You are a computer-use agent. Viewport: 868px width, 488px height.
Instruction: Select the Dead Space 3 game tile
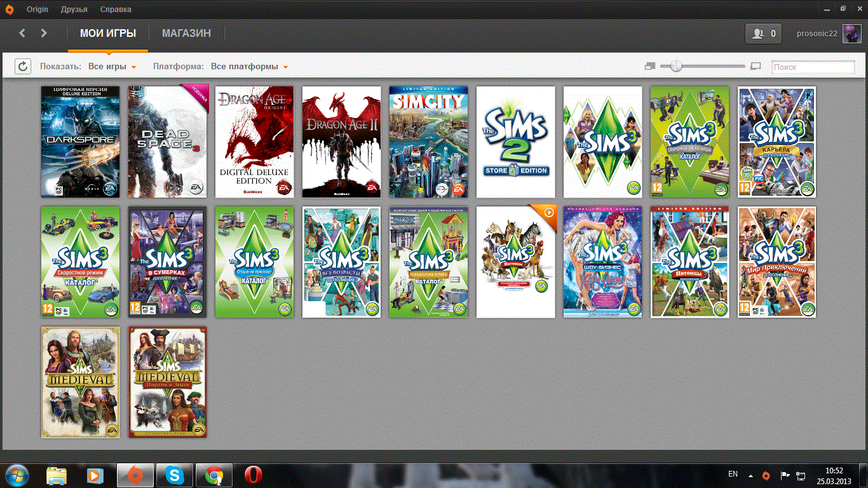coord(168,142)
